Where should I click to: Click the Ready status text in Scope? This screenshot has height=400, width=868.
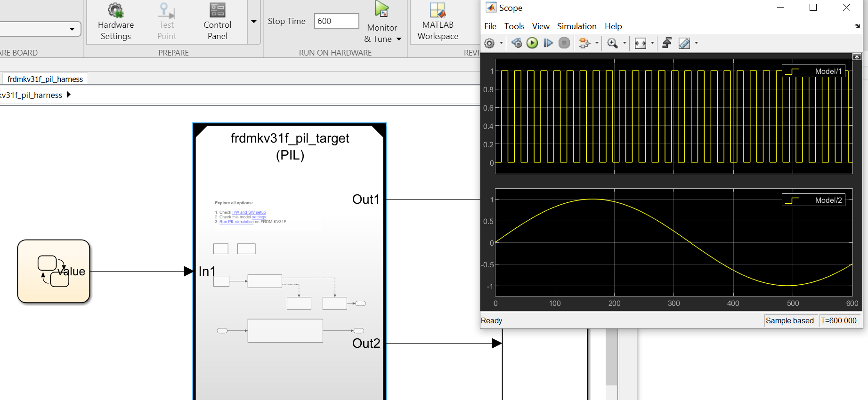tap(491, 320)
